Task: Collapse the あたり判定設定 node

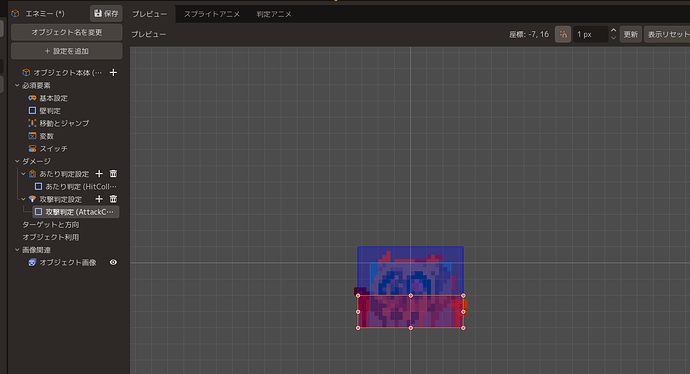Action: click(x=23, y=174)
